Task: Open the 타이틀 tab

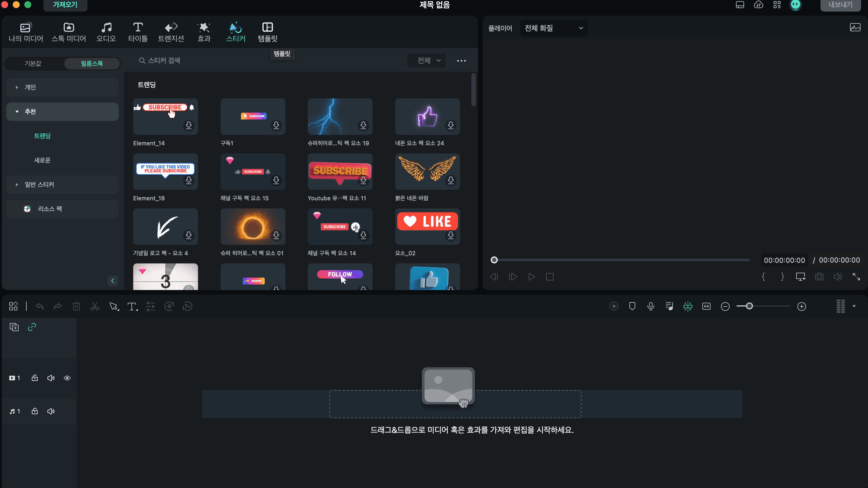Action: pyautogui.click(x=138, y=32)
